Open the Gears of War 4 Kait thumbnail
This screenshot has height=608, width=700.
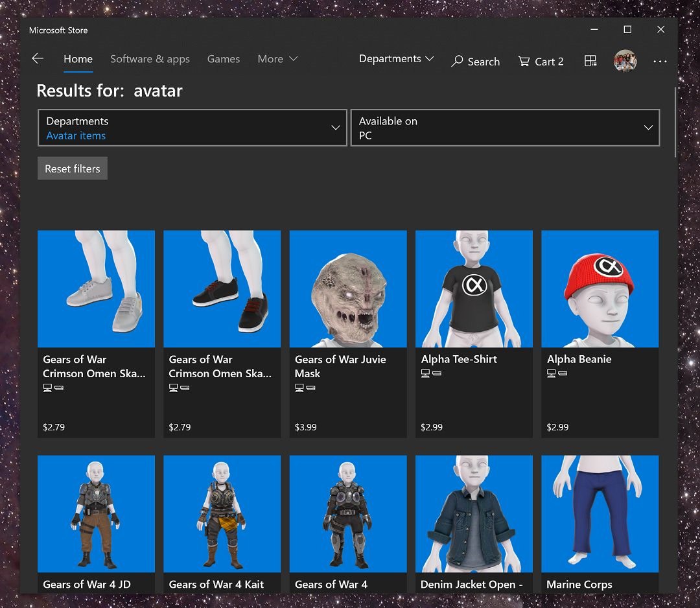222,514
